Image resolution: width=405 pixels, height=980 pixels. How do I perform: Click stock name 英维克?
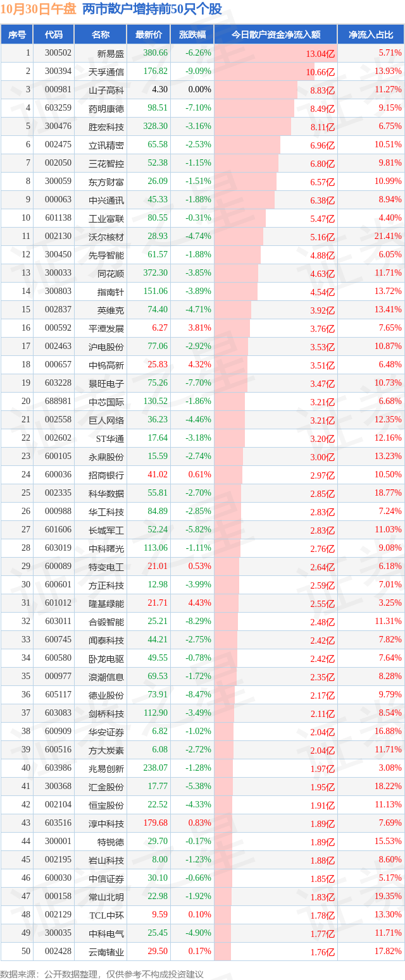click(x=111, y=310)
